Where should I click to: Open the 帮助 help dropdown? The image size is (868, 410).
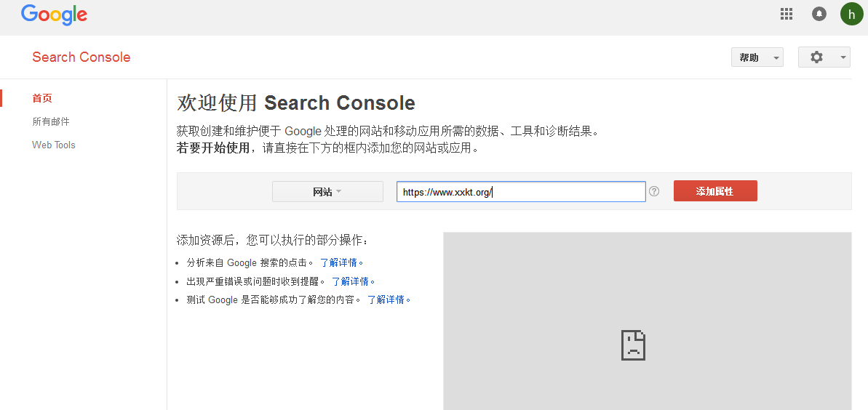tap(757, 57)
